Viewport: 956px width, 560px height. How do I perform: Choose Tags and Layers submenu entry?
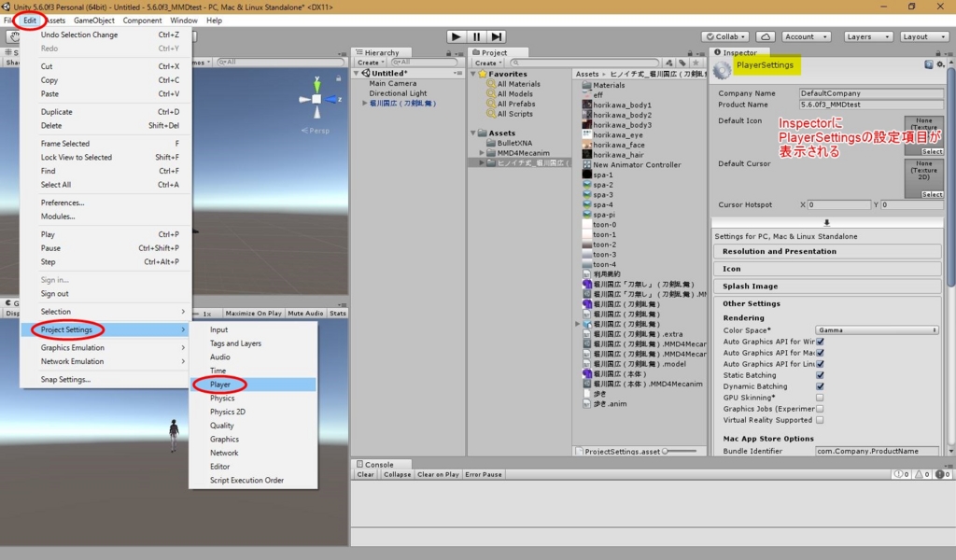[254, 343]
